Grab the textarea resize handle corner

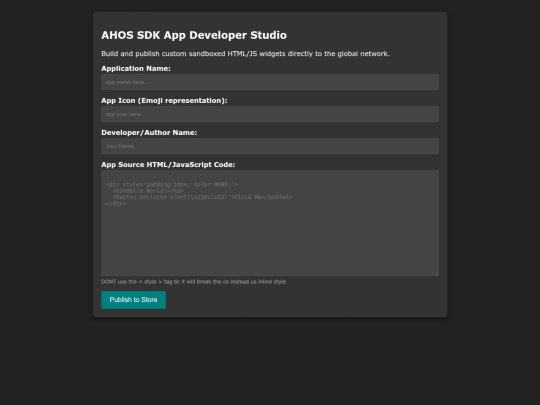point(436,273)
